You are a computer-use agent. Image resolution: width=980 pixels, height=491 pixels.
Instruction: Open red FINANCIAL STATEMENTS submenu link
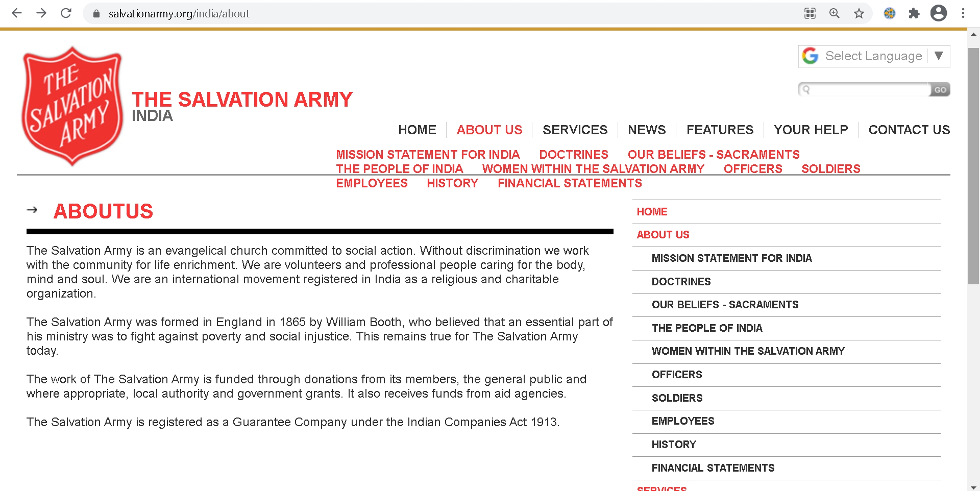(x=570, y=183)
